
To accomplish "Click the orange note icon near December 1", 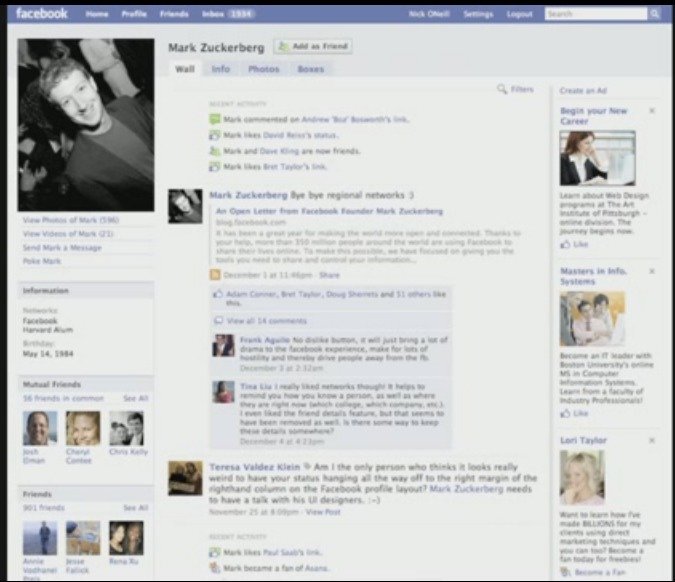I will click(215, 275).
